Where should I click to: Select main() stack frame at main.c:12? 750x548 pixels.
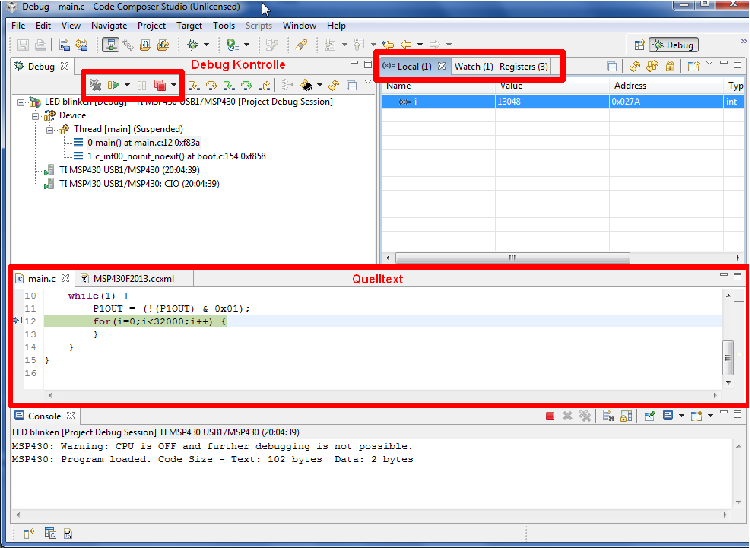(140, 142)
